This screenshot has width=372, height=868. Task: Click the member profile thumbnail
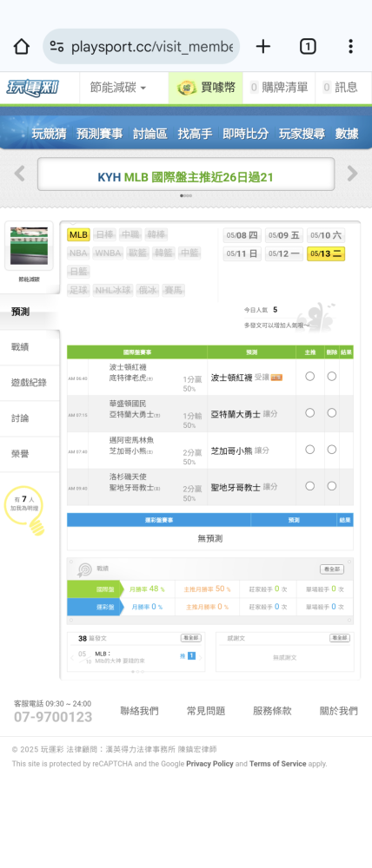[29, 246]
